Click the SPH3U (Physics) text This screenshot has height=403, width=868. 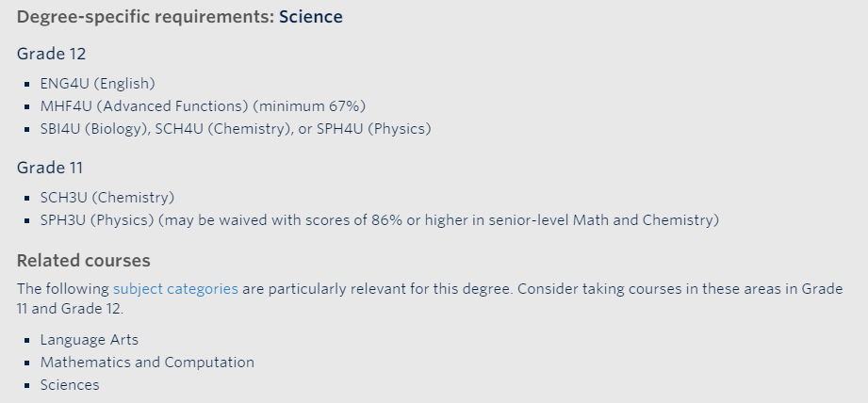(97, 220)
